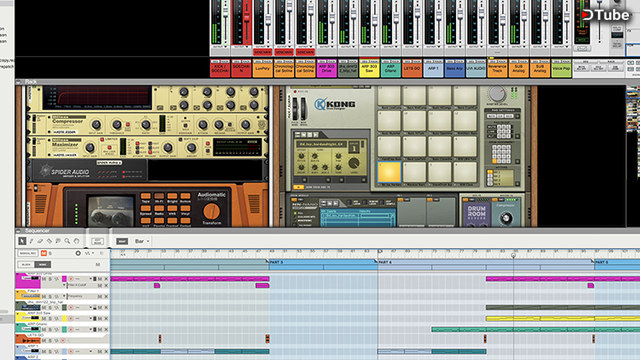Switch to Block view mode
Image resolution: width=640 pixels, height=360 pixels.
[x=26, y=264]
